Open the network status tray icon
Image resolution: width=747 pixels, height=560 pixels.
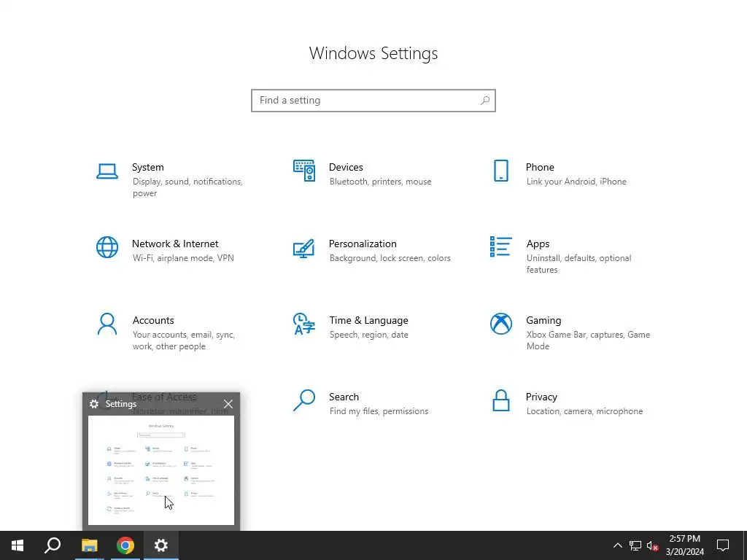pos(635,545)
